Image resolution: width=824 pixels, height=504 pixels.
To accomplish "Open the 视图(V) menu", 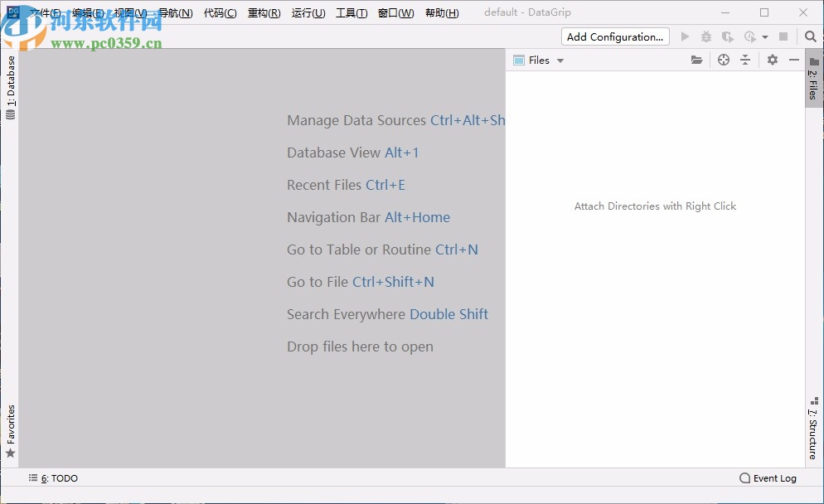I will pos(132,12).
